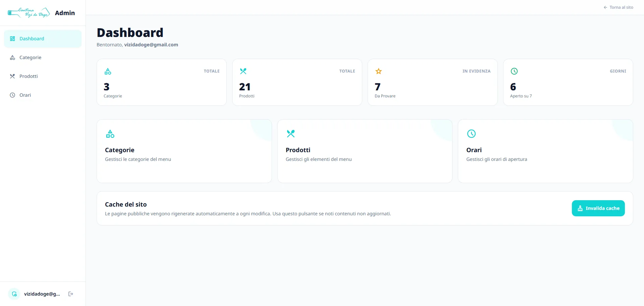
Task: Click the utensils icon in 21 Prodotti stat card
Action: 243,71
